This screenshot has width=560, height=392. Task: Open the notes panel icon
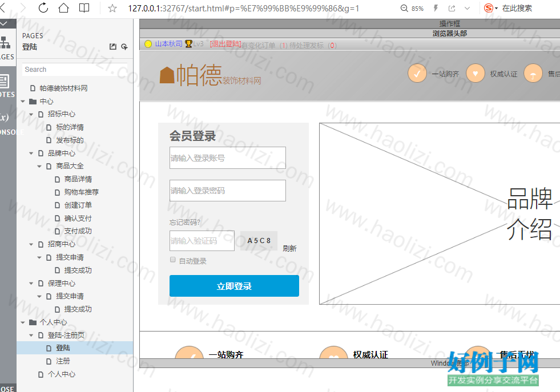5,81
